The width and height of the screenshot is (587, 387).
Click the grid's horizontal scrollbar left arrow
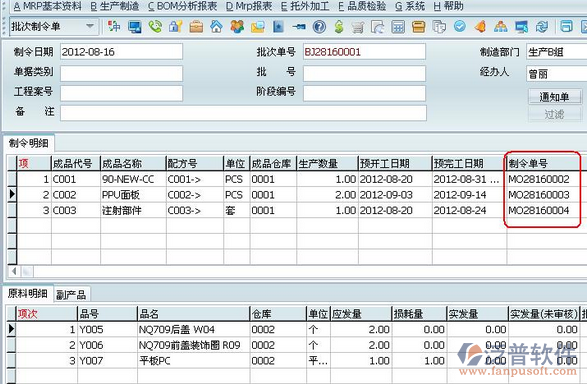pos(14,271)
